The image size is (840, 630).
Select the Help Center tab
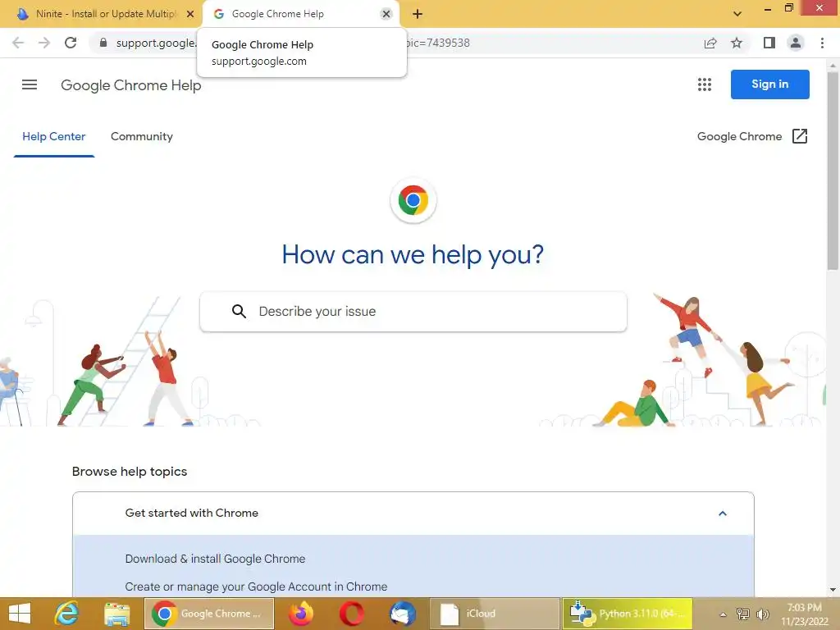[x=53, y=137]
